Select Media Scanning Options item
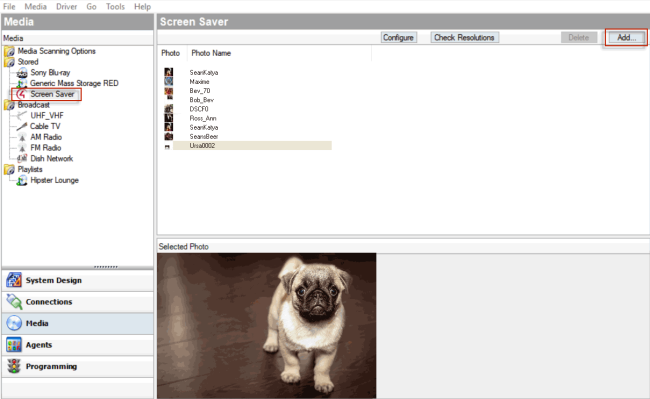The height and width of the screenshot is (399, 650). 56,51
